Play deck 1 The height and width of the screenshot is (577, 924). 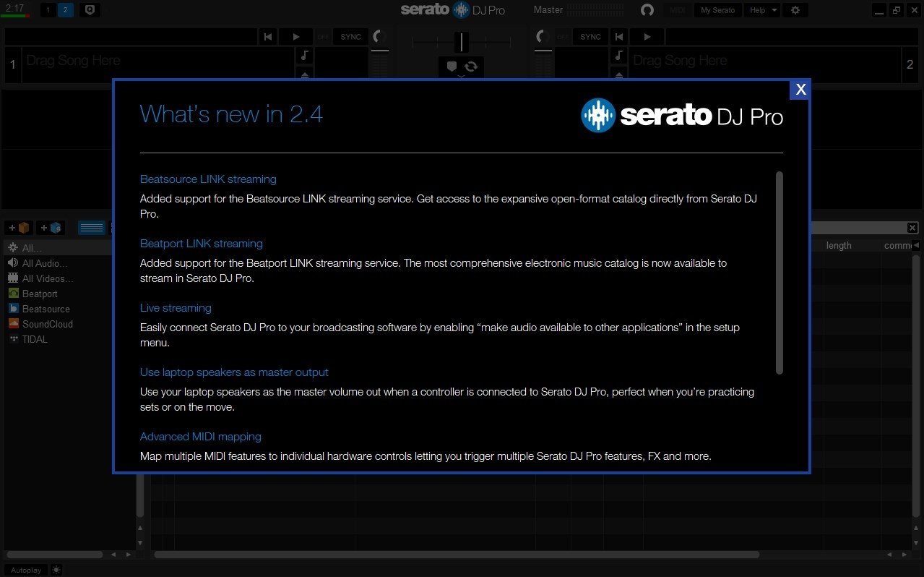click(296, 37)
